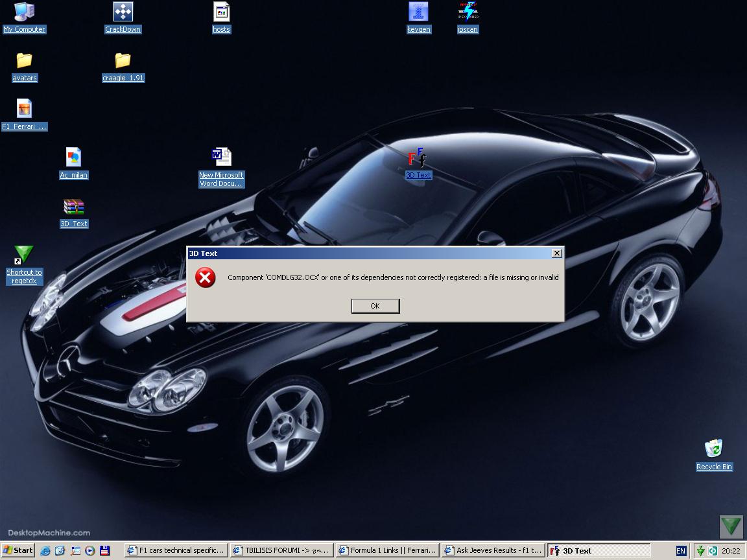
Task: Open the F1_Ferrari image on the desktop
Action: [24, 109]
